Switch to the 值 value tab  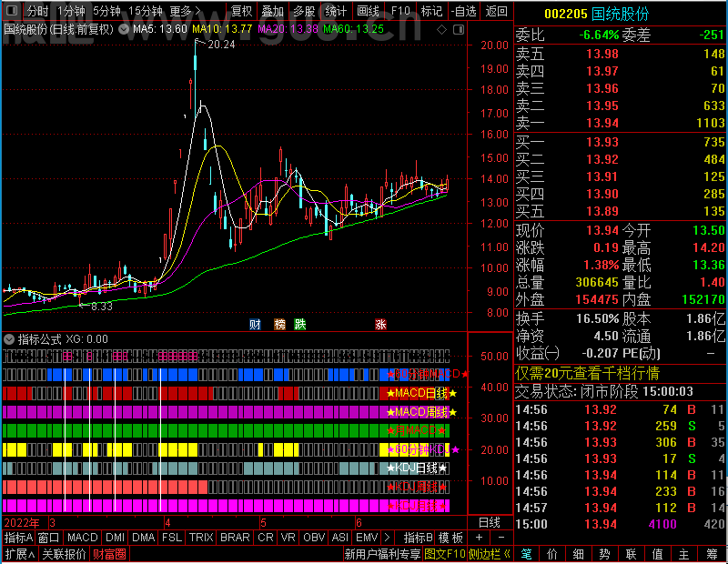[x=657, y=554]
